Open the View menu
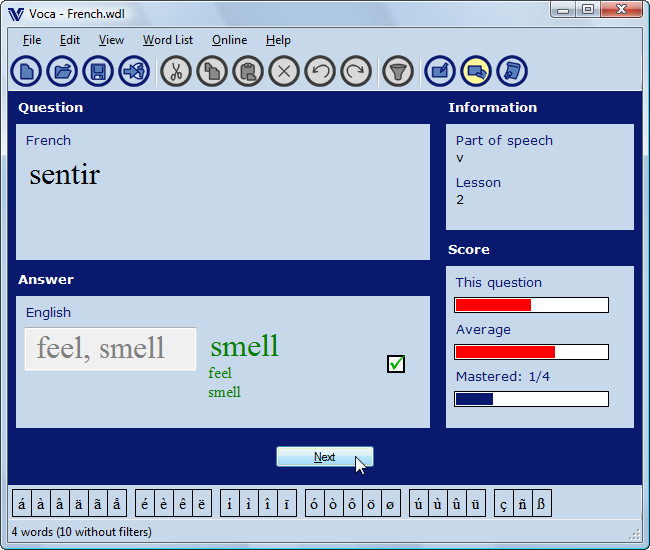This screenshot has height=550, width=650. 111,40
